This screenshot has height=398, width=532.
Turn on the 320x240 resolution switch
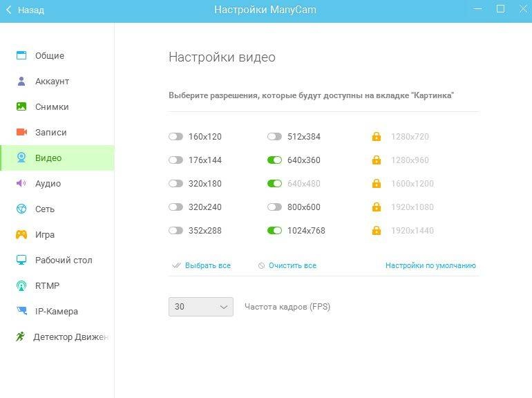coord(175,207)
